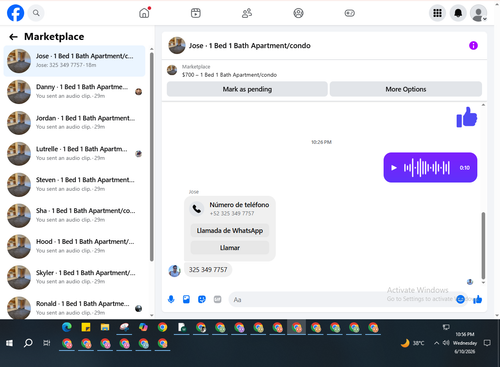The image size is (500, 367).
Task: Open the Facebook logo home link
Action: pos(15,13)
